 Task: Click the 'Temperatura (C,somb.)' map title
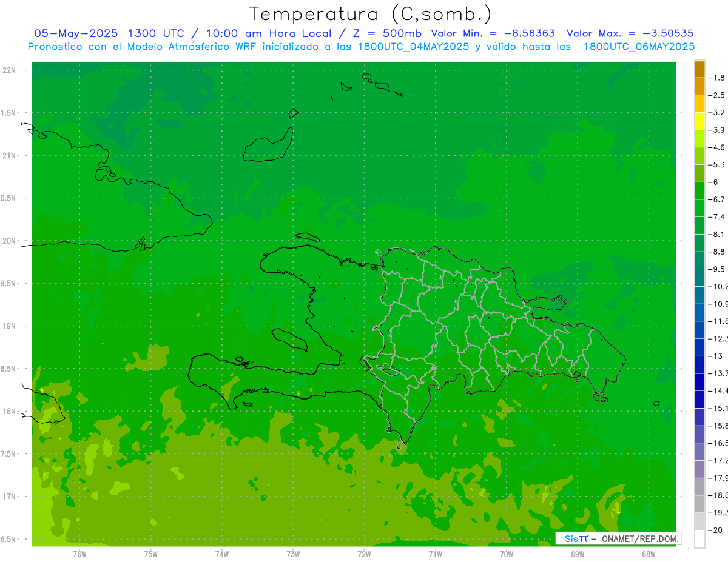pos(370,14)
